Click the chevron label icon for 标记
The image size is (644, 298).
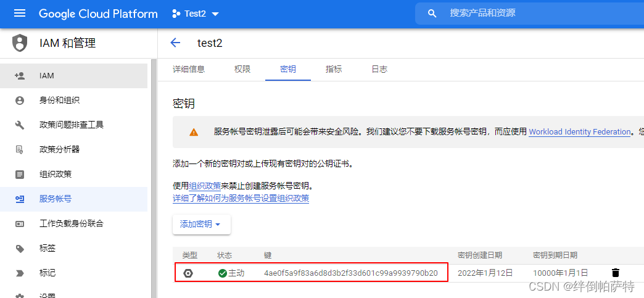(20, 273)
